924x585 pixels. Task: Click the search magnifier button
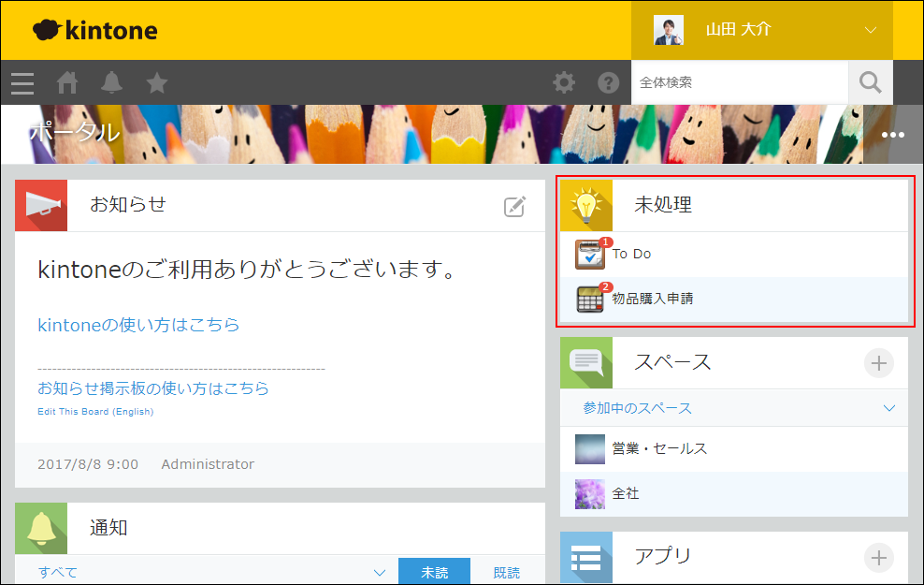(870, 83)
